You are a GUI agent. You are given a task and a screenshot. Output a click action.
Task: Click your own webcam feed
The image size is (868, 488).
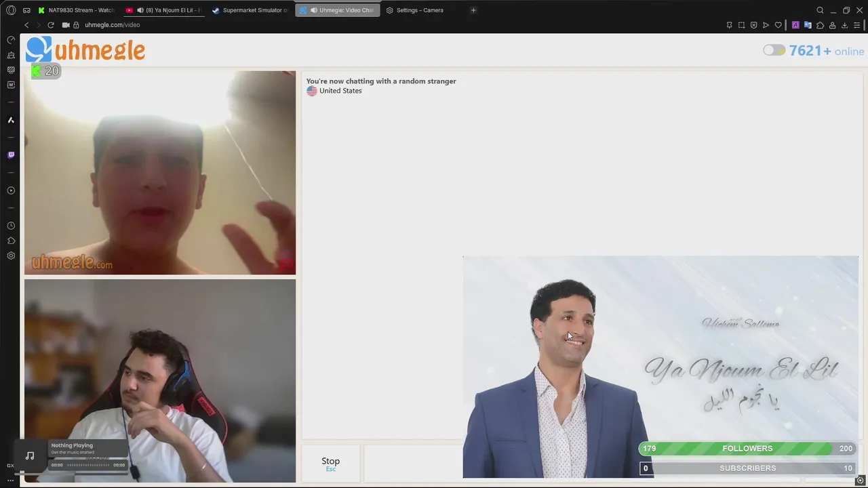click(160, 381)
